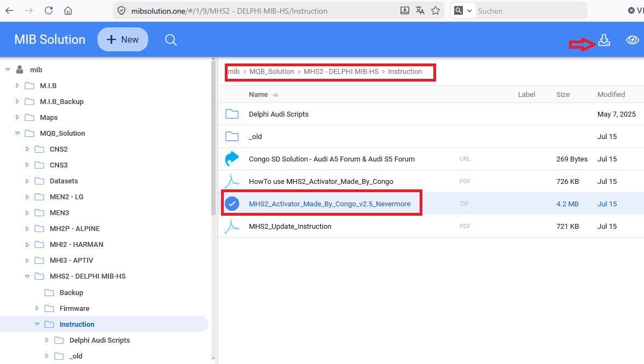The image size is (644, 364).
Task: Open HowTo use MHS2_Activator PDF
Action: pyautogui.click(x=321, y=182)
